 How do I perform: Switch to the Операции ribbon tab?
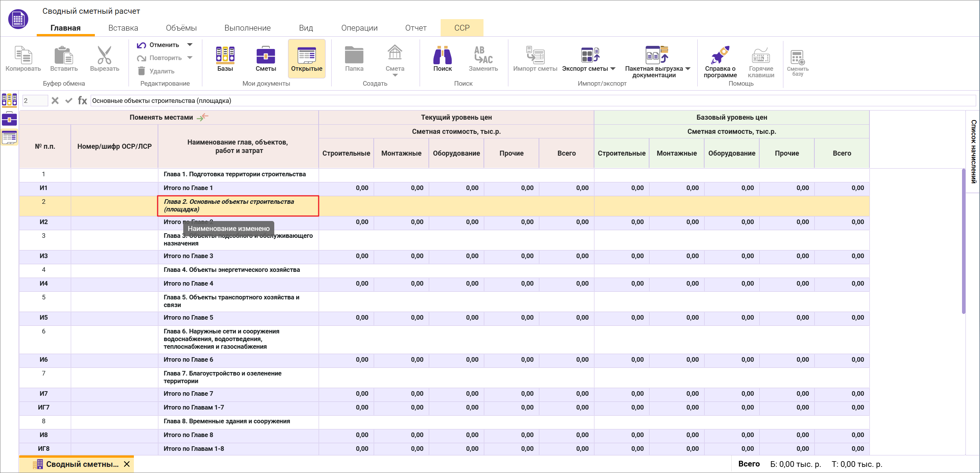coord(359,28)
